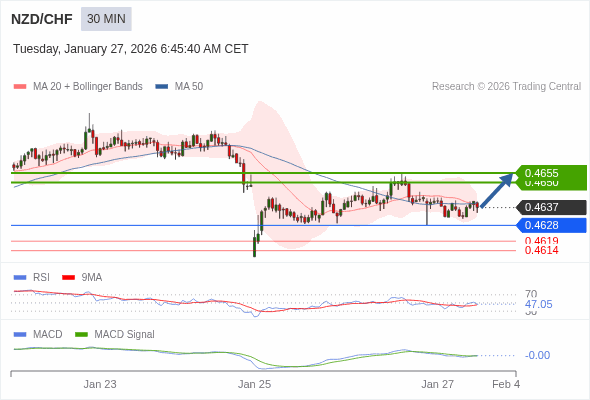
Task: Click the 'MA 20 + Bollinger Bands' legend label
Action: coord(88,87)
